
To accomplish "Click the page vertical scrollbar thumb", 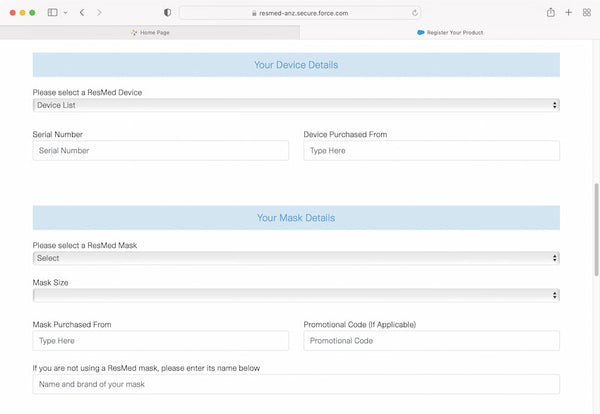I will click(x=596, y=230).
